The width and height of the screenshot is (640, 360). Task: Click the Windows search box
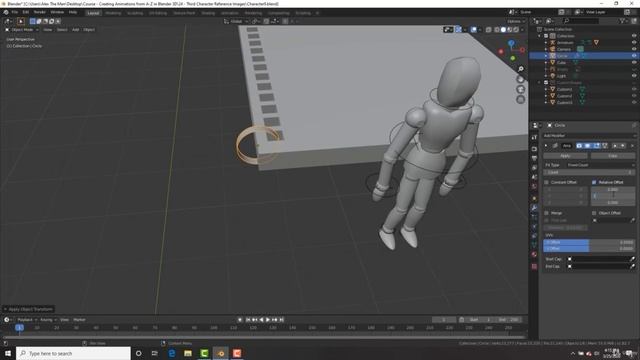click(x=73, y=353)
